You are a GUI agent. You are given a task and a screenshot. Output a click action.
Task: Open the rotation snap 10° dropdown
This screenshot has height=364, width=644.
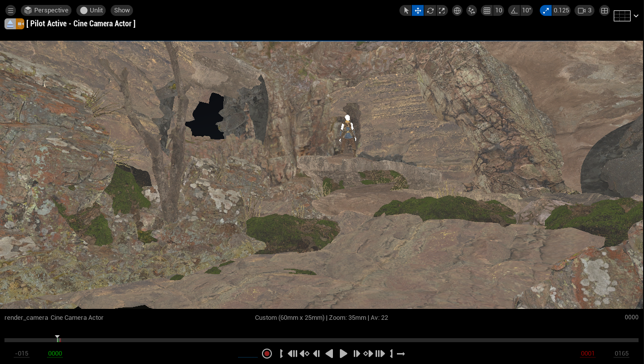(x=526, y=10)
